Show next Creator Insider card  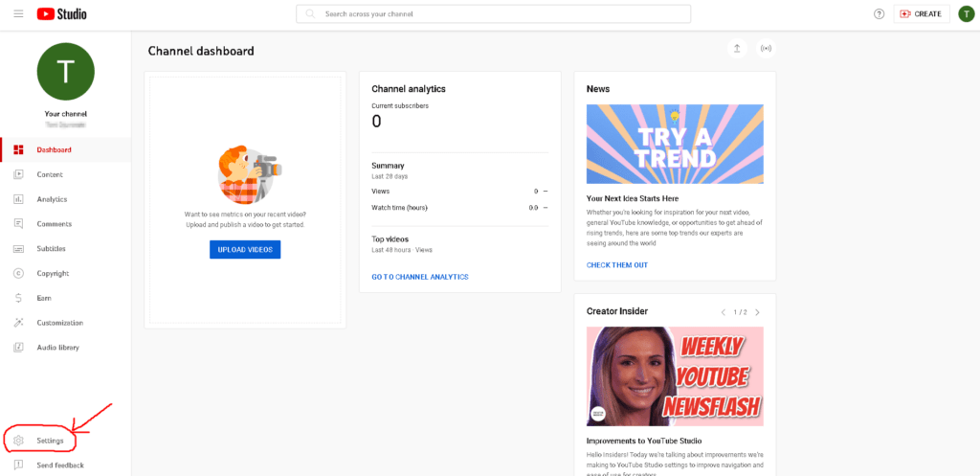click(757, 312)
